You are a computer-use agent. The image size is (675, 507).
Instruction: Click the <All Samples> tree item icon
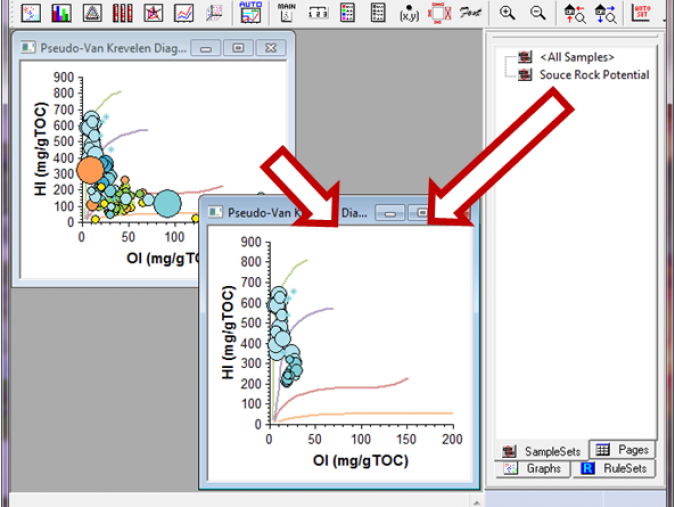tap(524, 57)
